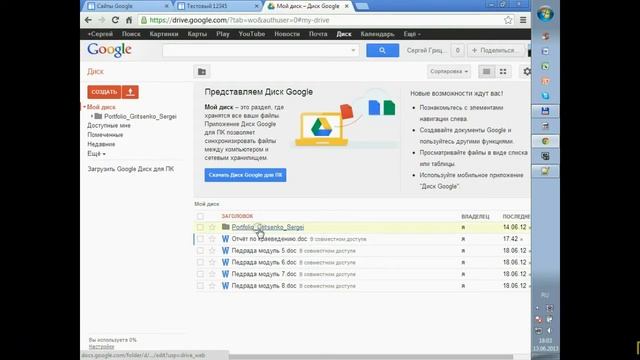Click the red СОЗДАТЬ button
The height and width of the screenshot is (360, 640).
pos(104,92)
